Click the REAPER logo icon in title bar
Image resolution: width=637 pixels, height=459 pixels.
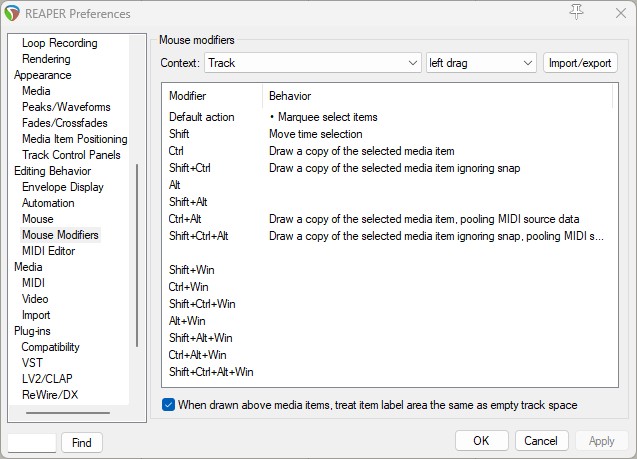point(12,13)
